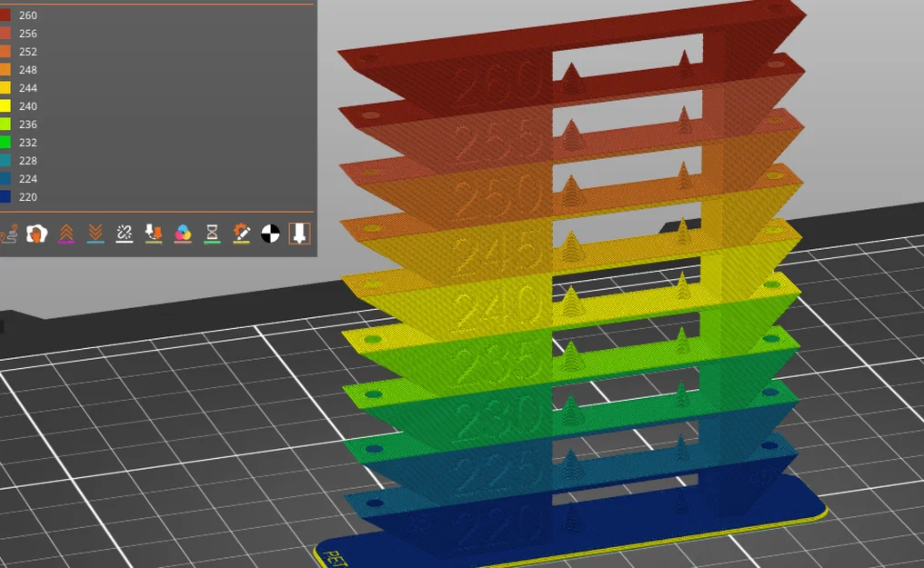Select the legend value "240"
Viewport: 924px width, 568px height.
pyautogui.click(x=27, y=106)
